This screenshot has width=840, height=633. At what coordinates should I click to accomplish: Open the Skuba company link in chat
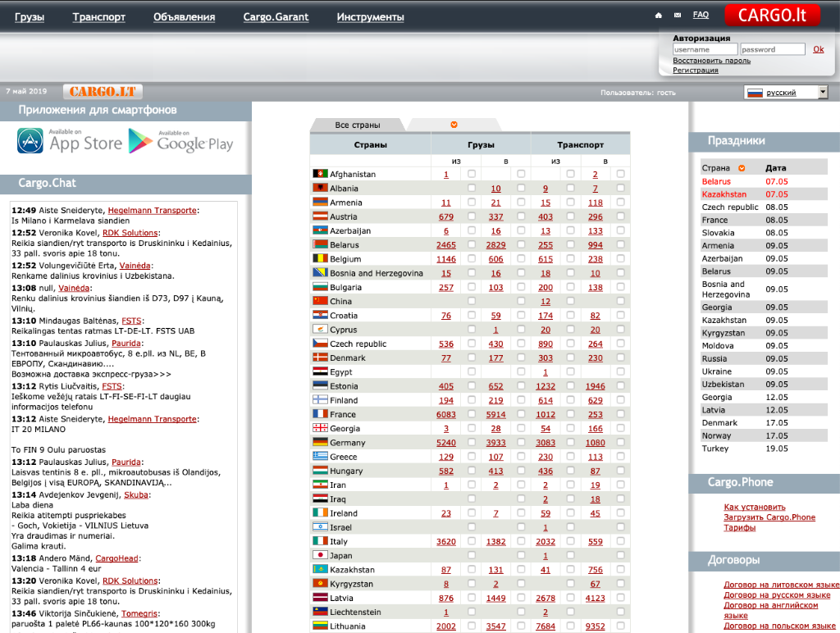[136, 494]
